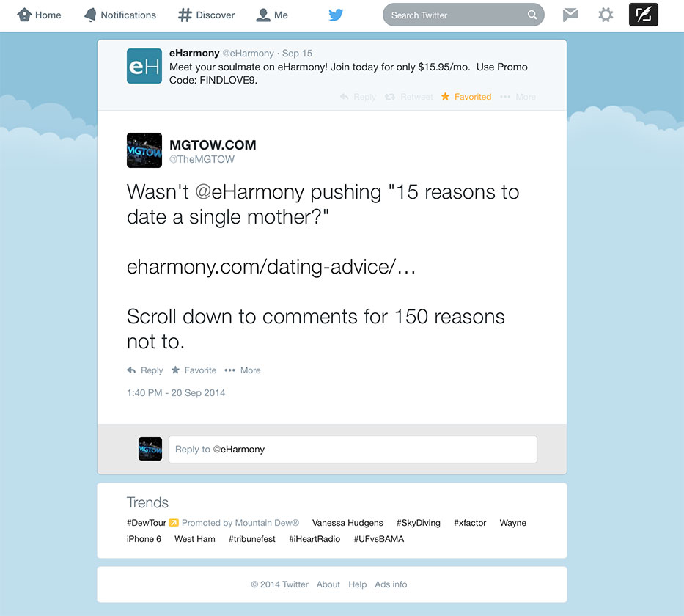
Task: Click the Reply to @eHarmony box
Action: click(353, 450)
